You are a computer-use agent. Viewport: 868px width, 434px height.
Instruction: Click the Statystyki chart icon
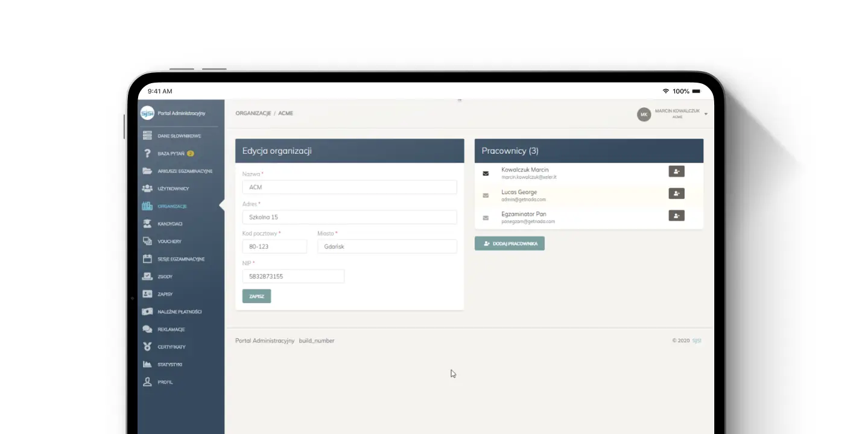point(147,364)
